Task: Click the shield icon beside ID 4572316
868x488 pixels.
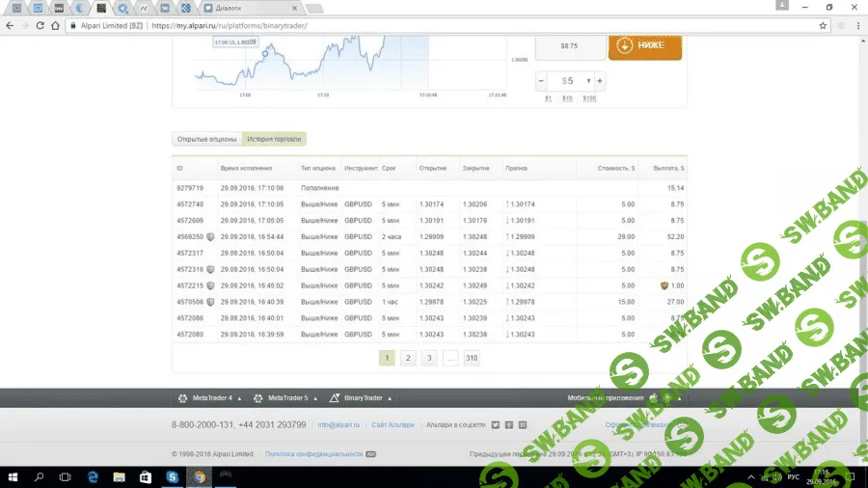Action: [209, 269]
